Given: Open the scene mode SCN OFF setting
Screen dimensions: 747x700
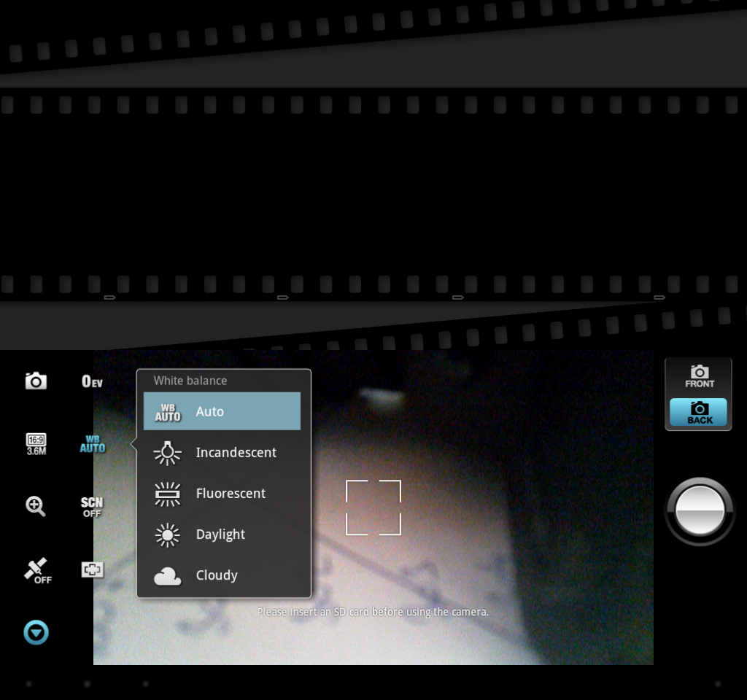Looking at the screenshot, I should tap(91, 506).
